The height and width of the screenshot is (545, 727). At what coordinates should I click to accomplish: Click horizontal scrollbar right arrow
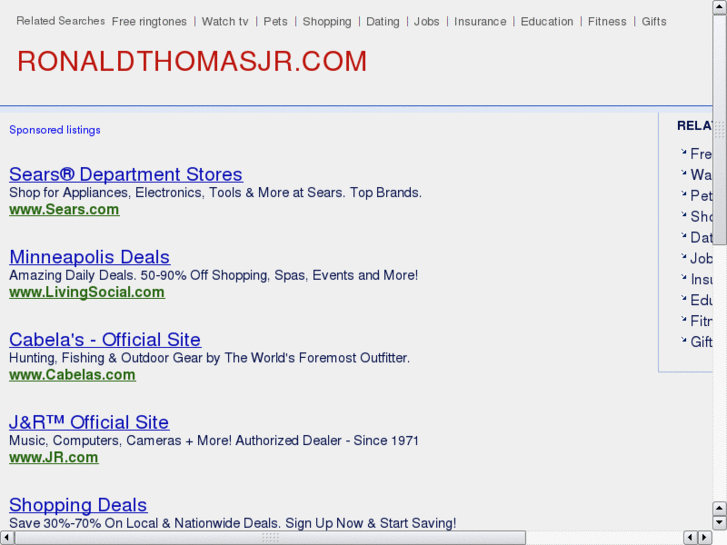(x=705, y=538)
